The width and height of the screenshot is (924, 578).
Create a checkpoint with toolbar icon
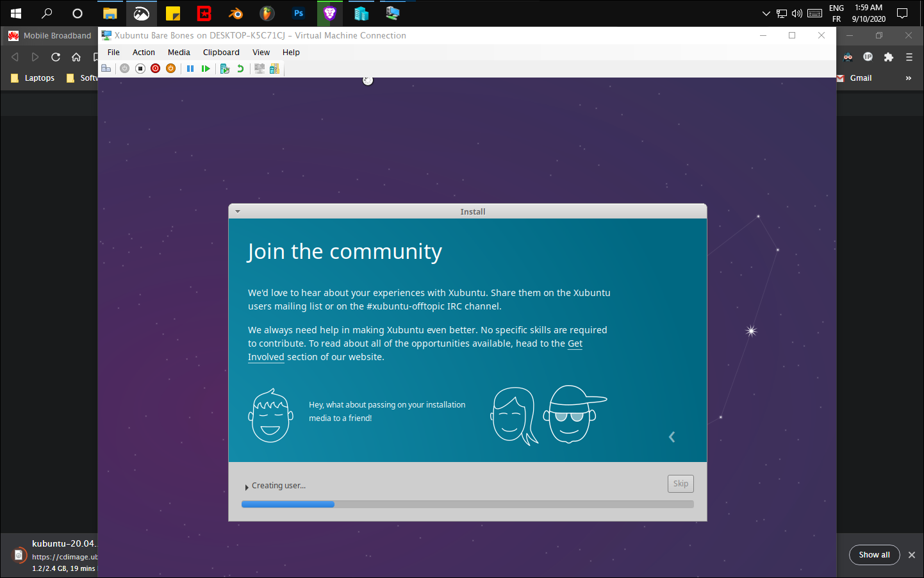[225, 69]
